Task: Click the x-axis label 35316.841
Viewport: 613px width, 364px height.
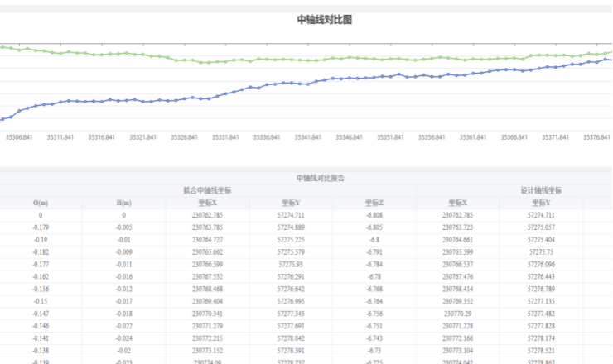Action: (x=102, y=137)
